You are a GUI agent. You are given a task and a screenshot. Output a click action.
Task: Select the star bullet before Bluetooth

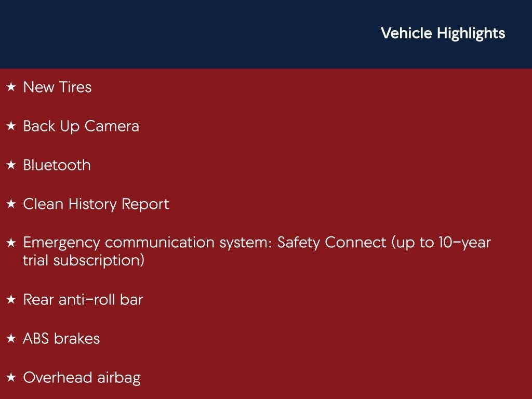(x=11, y=165)
